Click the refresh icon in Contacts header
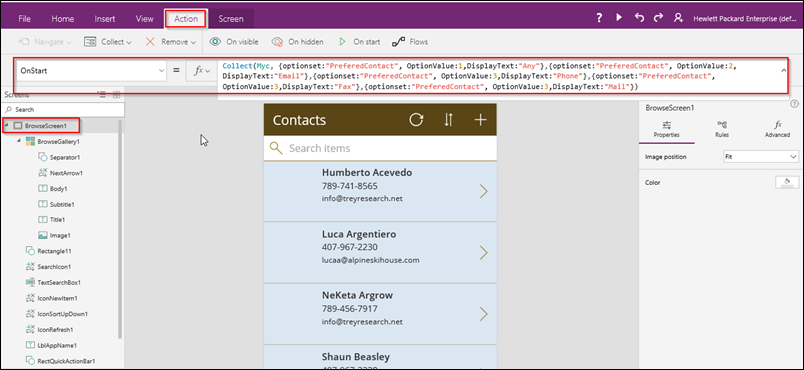This screenshot has height=370, width=804. pyautogui.click(x=416, y=120)
